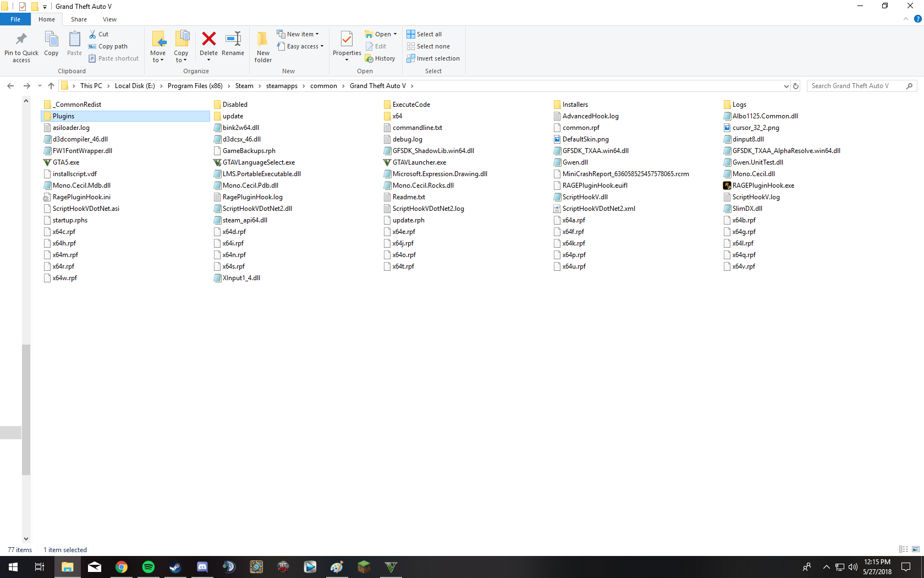Click Select all in the ribbon

coord(424,34)
